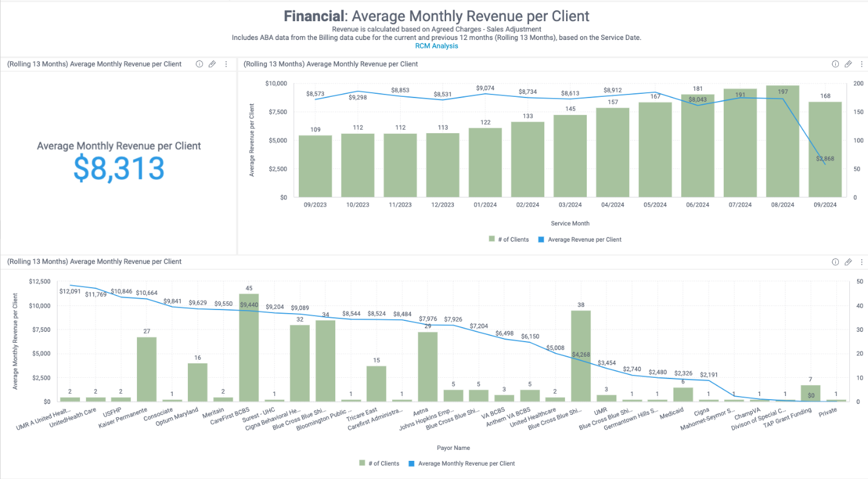Click pencil edit icon on Service Month chart

848,64
